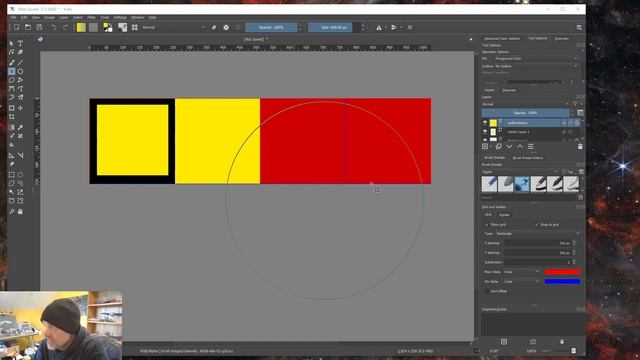
Task: Add a new layer
Action: coord(485,147)
